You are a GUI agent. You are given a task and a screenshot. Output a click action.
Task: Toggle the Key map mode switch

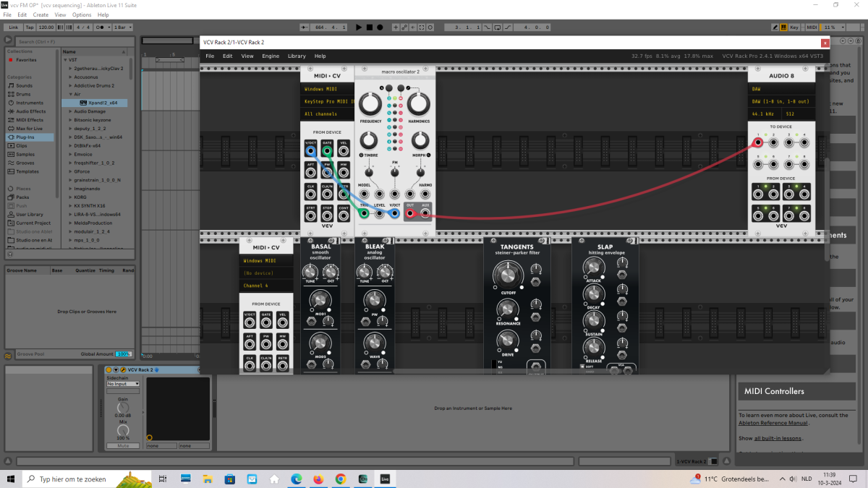(x=795, y=27)
